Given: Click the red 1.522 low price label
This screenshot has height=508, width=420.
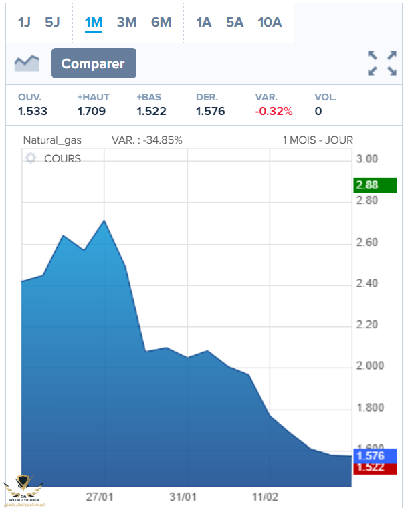Looking at the screenshot, I should (x=375, y=468).
